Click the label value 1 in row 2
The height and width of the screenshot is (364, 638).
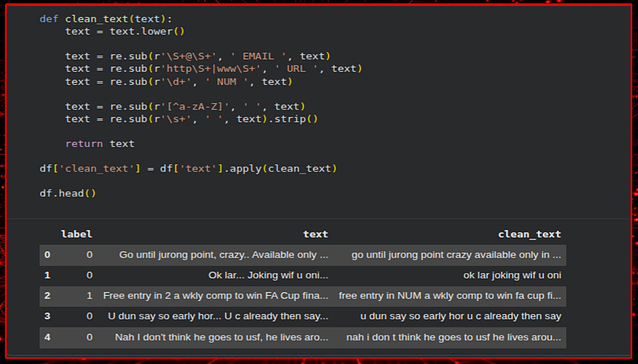89,296
